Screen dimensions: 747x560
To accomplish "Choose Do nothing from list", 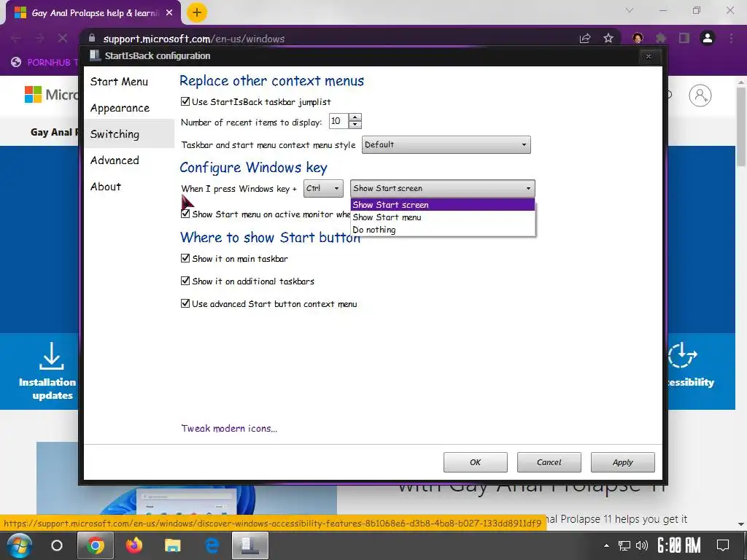I will tap(443, 230).
